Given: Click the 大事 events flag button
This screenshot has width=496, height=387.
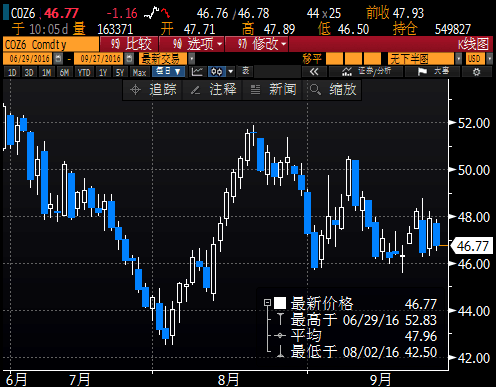Looking at the screenshot, I should (x=432, y=72).
